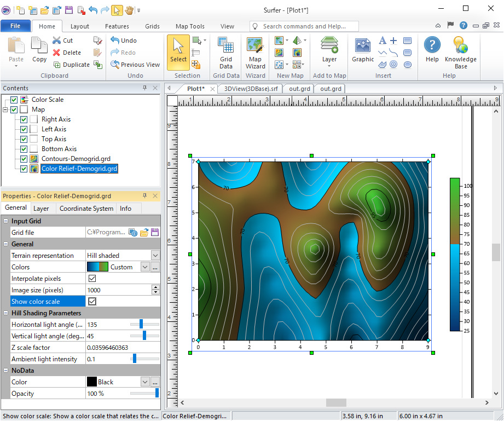Viewport: 504px width, 421px height.
Task: Collapse the Hill Shading Parameters section
Action: (6, 313)
